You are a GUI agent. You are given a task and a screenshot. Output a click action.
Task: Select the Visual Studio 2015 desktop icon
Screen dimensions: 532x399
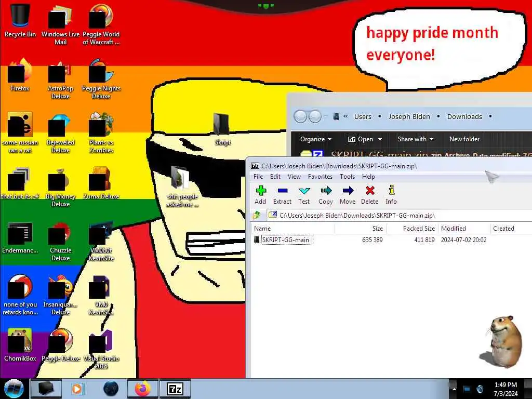coord(101,349)
